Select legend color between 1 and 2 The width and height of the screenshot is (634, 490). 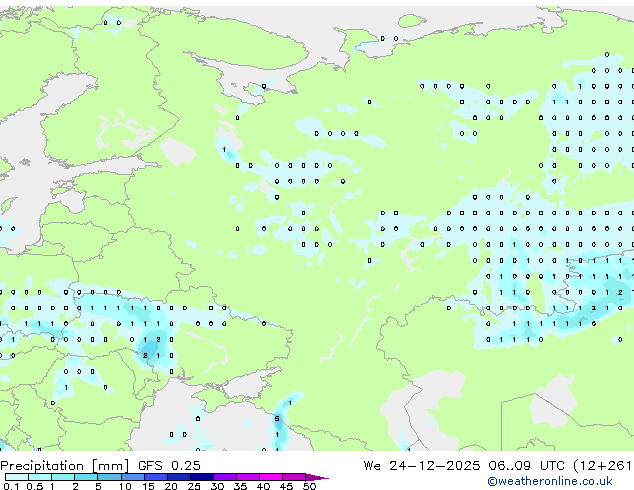pyautogui.click(x=63, y=477)
